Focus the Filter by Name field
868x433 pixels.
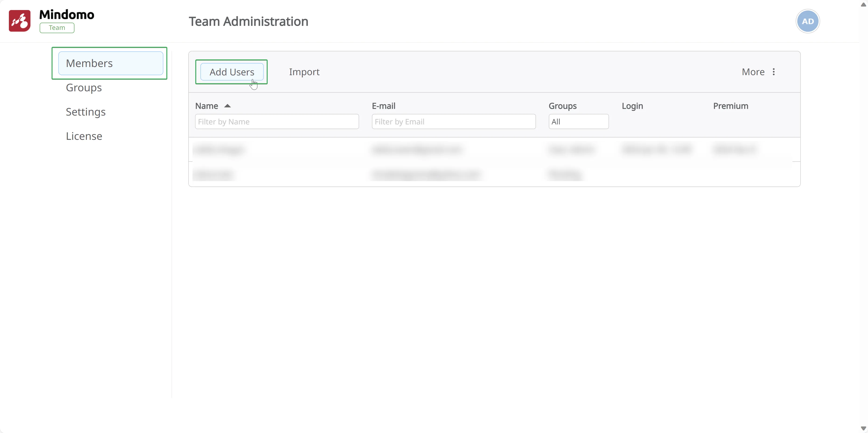[277, 122]
